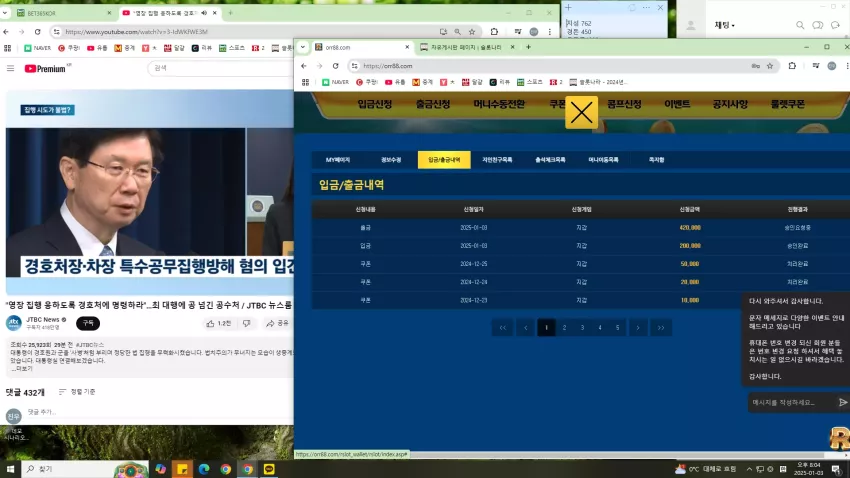850x478 pixels.
Task: Click the chat message input field
Action: click(x=791, y=403)
